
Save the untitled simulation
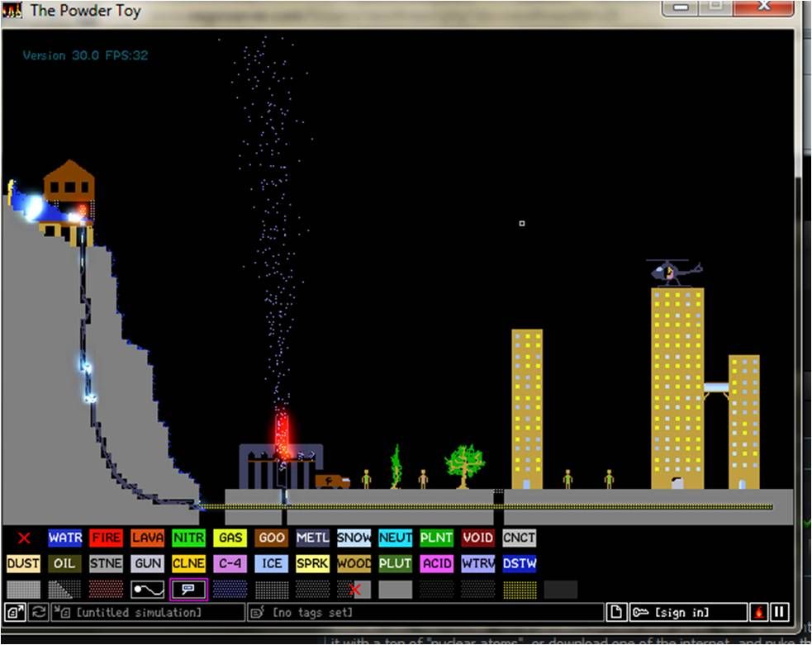point(148,613)
